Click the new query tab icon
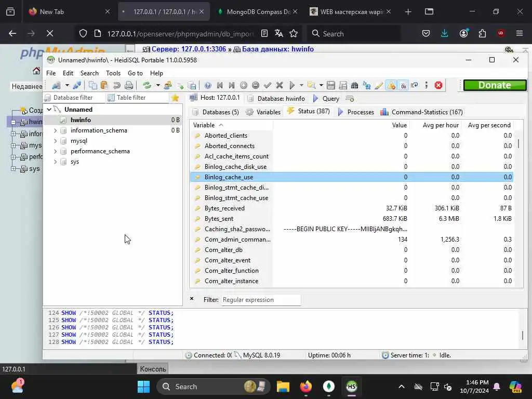Viewport: 532px width, 399px height. (350, 99)
